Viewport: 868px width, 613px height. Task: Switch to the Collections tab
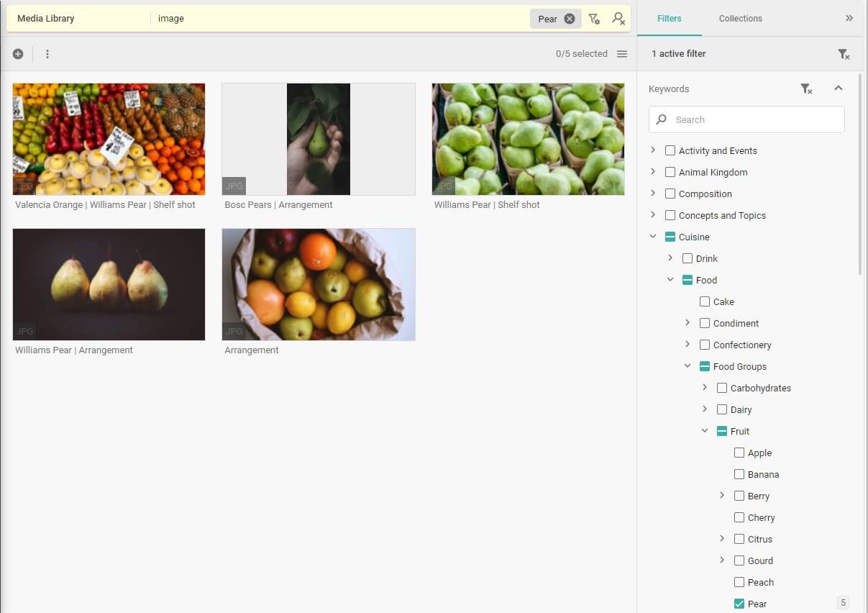pyautogui.click(x=740, y=19)
